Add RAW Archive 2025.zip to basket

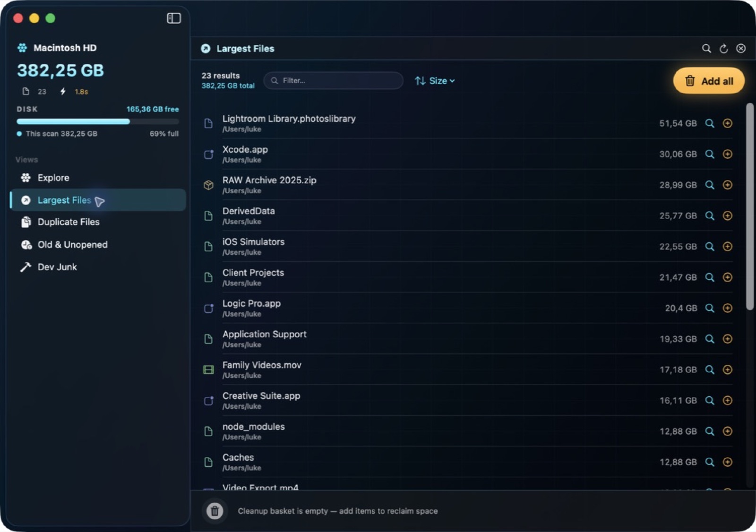(x=728, y=185)
